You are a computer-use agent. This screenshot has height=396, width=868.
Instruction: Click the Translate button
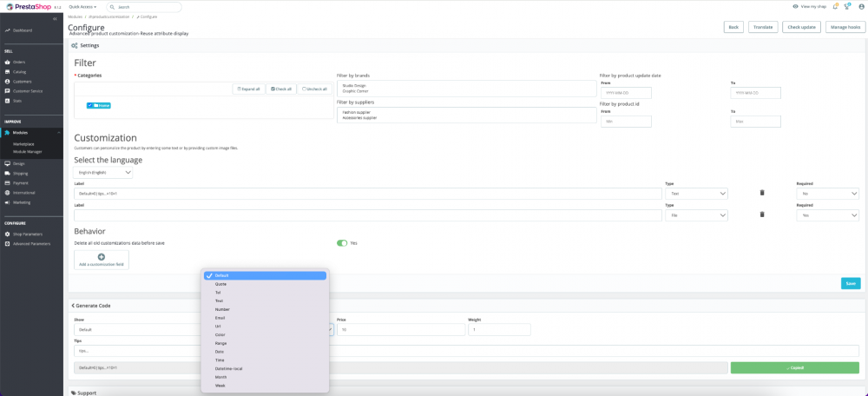763,27
